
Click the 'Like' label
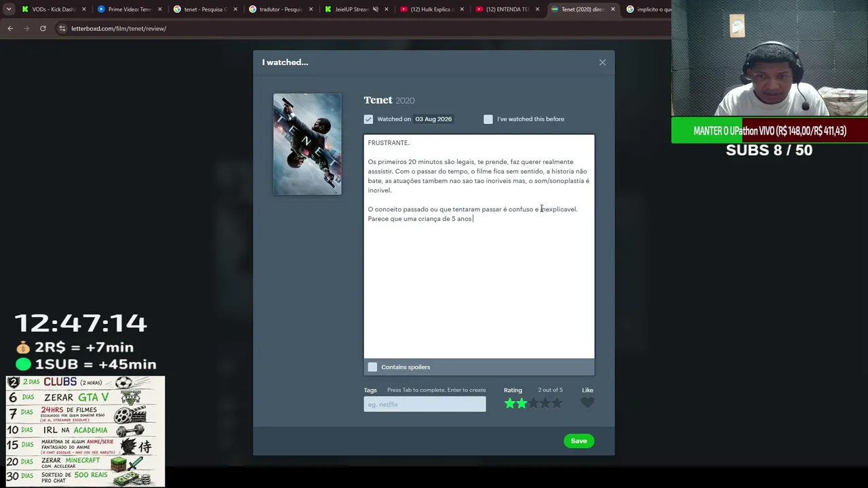tap(587, 390)
